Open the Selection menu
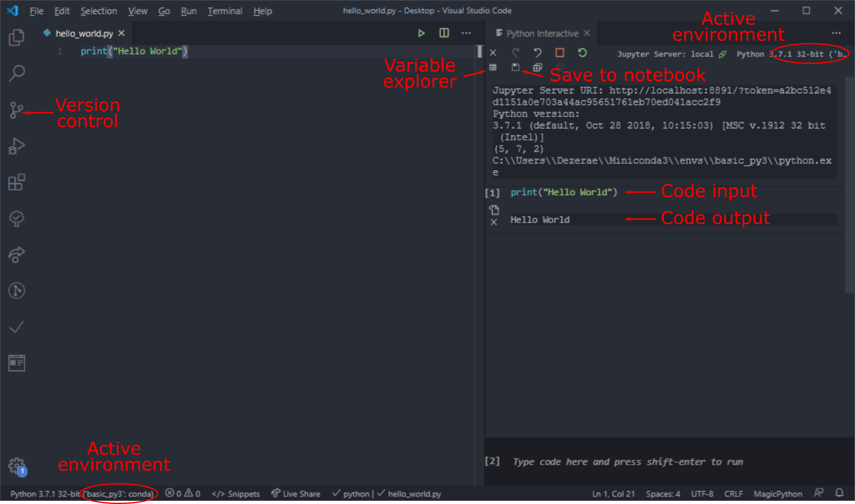Viewport: 855px width, 504px height. coord(99,11)
